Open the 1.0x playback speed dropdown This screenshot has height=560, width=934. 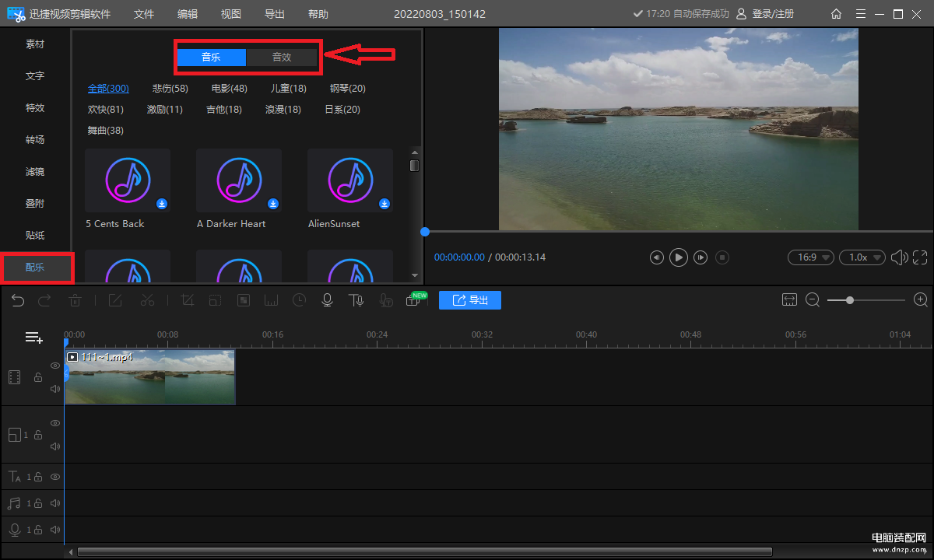pos(862,257)
